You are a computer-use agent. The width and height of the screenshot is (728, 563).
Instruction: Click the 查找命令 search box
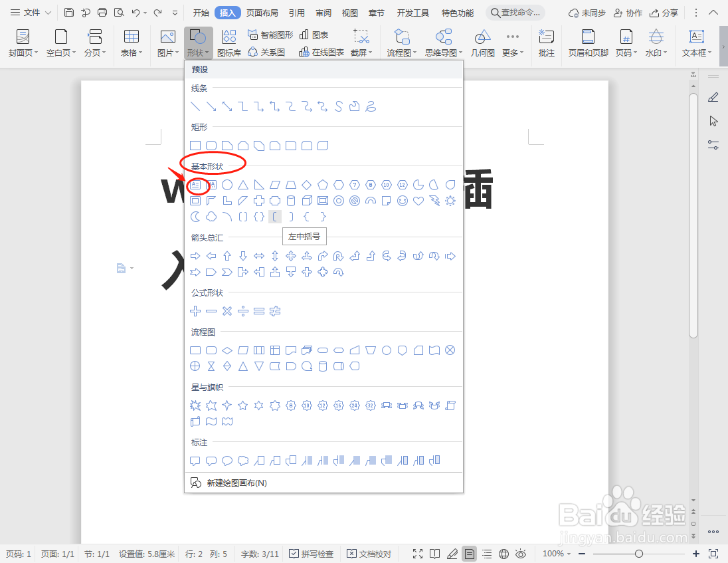516,13
